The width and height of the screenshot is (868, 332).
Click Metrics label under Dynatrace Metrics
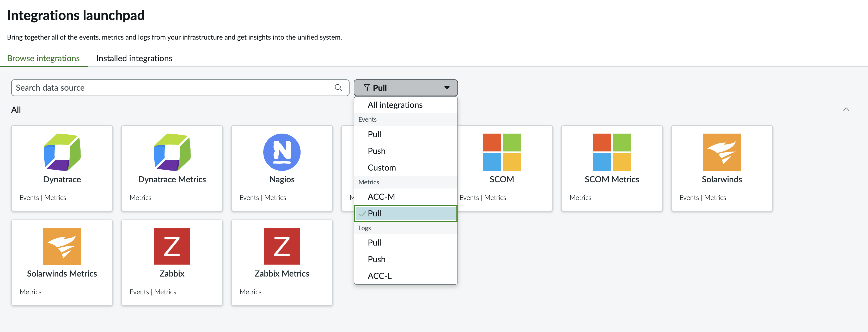[x=140, y=198]
